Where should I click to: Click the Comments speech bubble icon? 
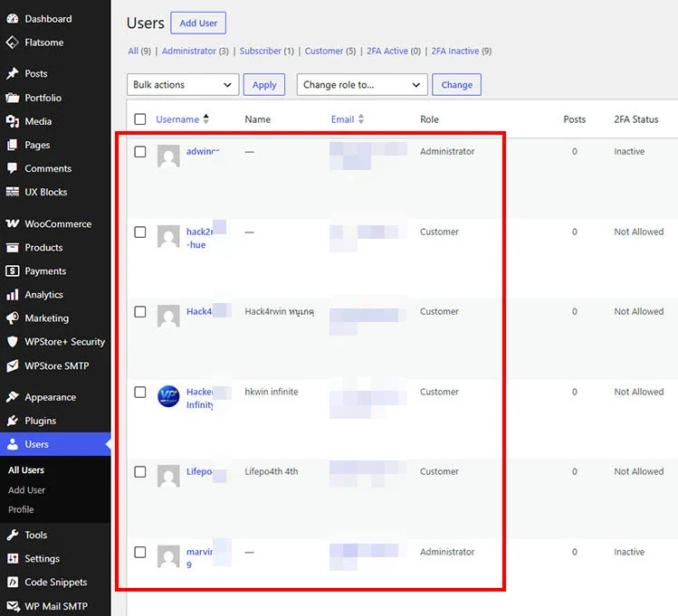click(x=13, y=168)
